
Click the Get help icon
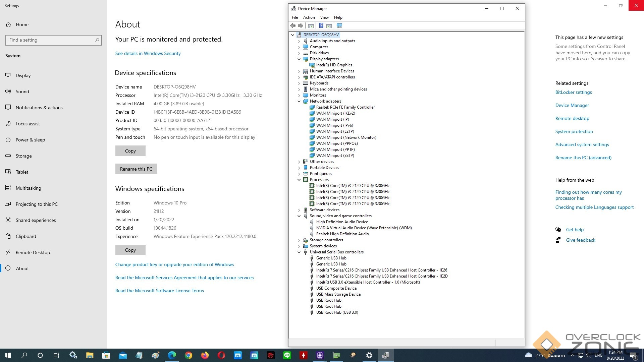pyautogui.click(x=558, y=230)
